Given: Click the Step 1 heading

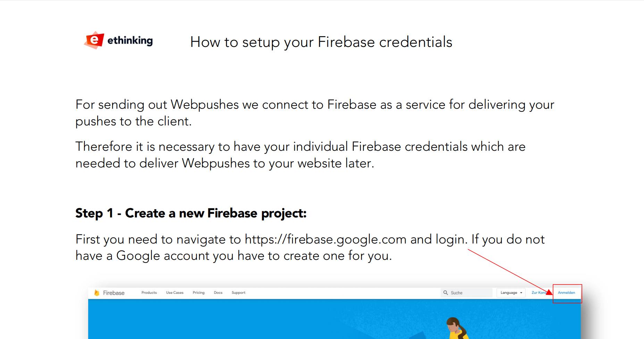Looking at the screenshot, I should point(191,213).
